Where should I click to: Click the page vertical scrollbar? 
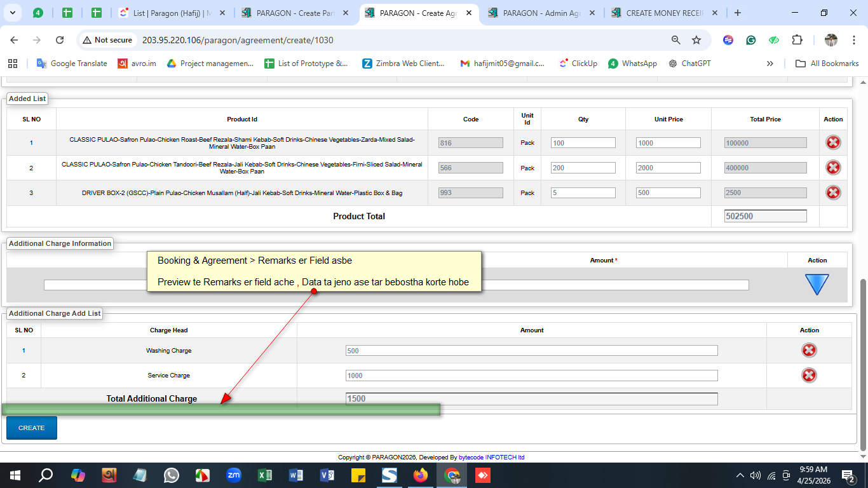[x=862, y=362]
